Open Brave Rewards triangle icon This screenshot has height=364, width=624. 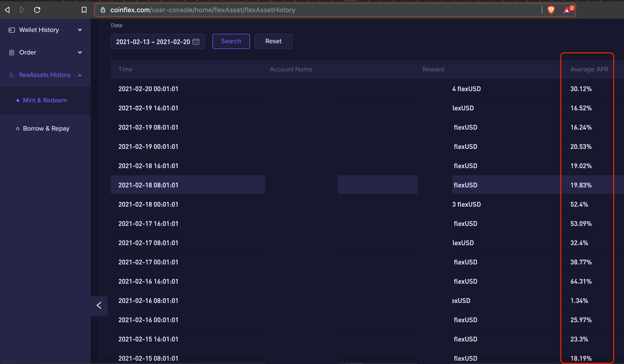[567, 10]
